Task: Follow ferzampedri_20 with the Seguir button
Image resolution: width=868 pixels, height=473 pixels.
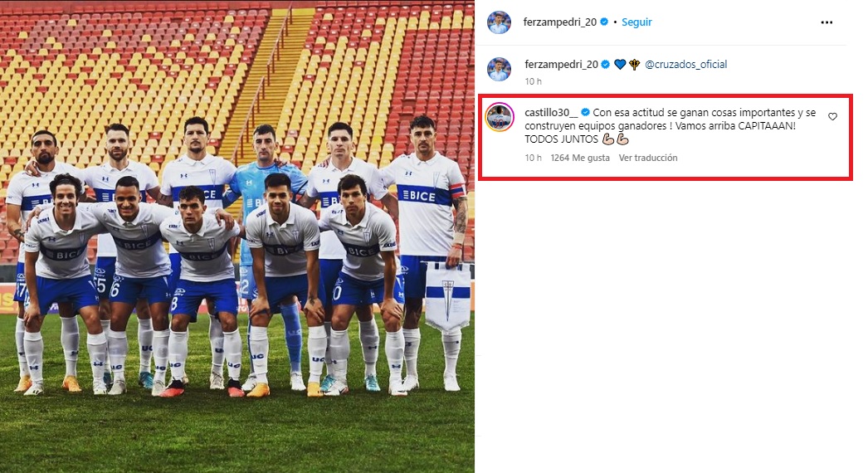Action: click(636, 22)
